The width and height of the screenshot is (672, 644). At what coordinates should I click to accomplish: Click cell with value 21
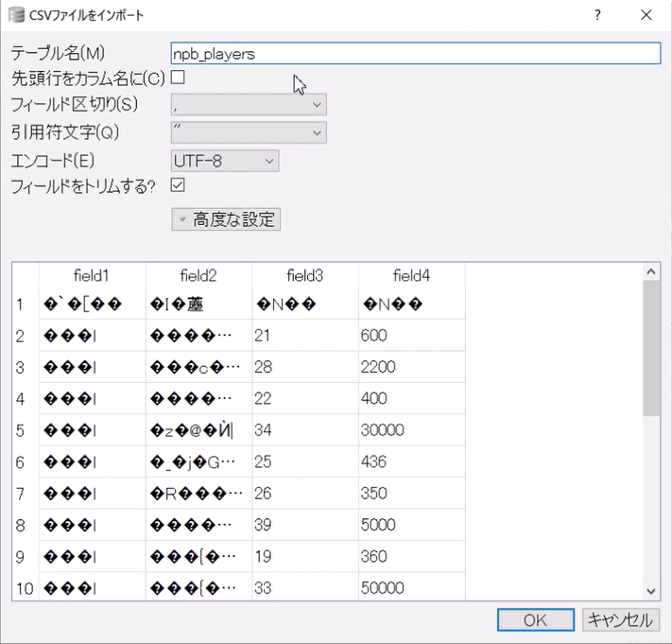305,336
